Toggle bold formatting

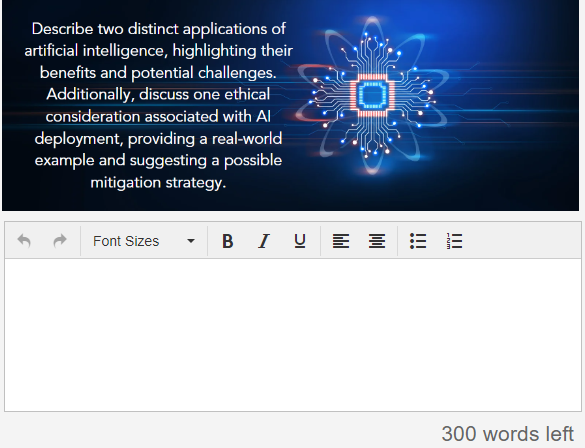pos(228,241)
